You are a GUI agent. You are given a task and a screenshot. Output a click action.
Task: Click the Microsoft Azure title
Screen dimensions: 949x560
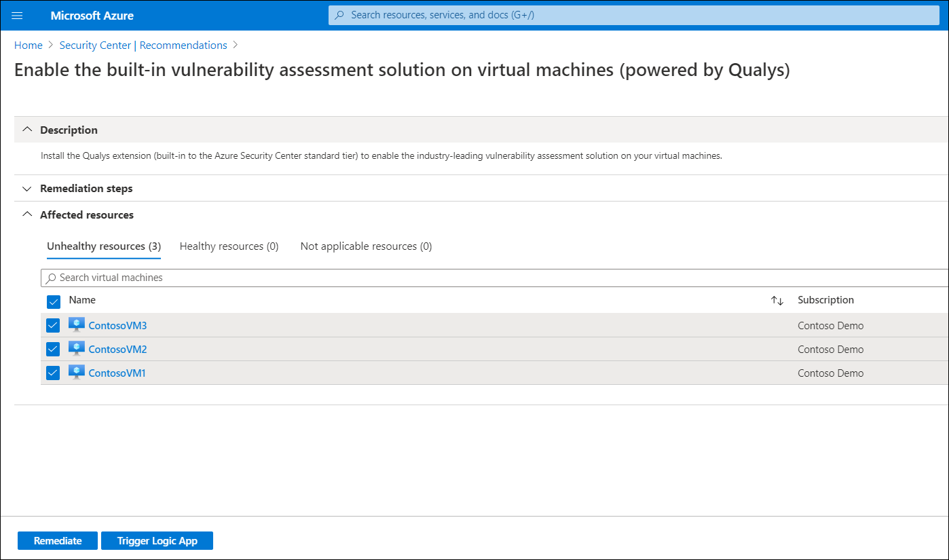tap(92, 15)
